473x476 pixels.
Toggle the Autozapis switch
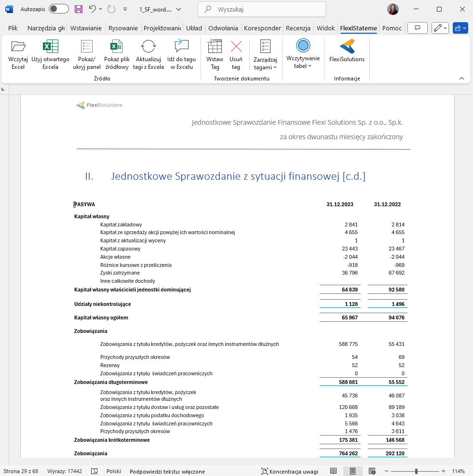58,9
